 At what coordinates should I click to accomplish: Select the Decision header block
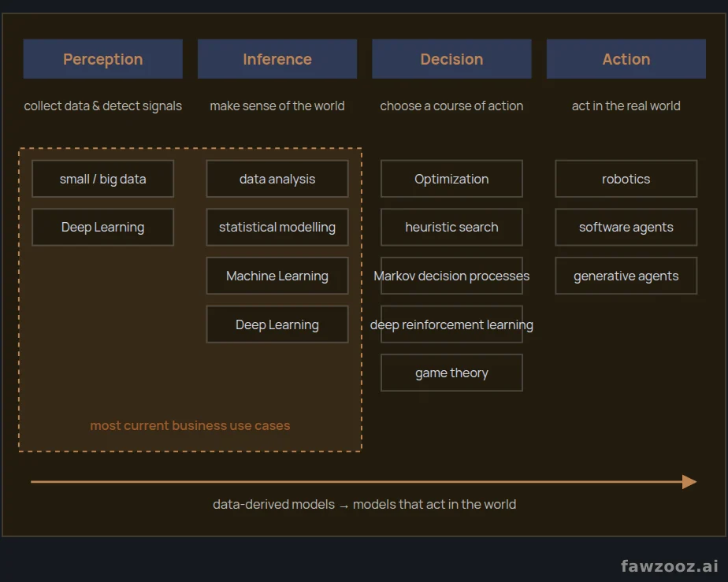click(451, 59)
